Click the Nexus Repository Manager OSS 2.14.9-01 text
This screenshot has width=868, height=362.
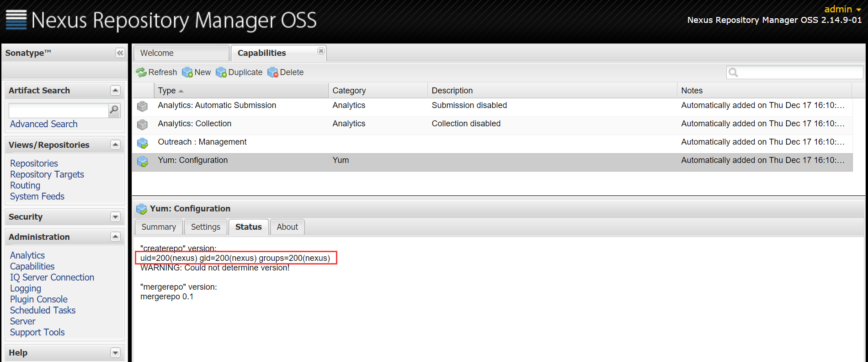(775, 20)
